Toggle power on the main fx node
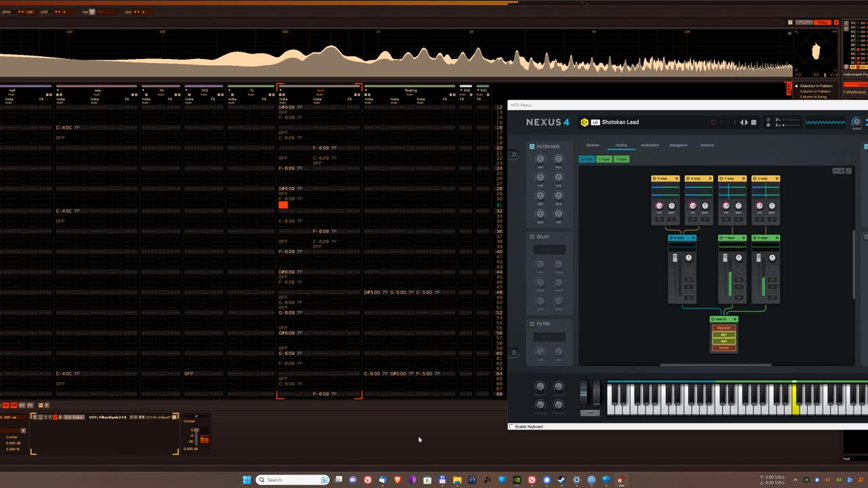The height and width of the screenshot is (488, 868). point(714,319)
